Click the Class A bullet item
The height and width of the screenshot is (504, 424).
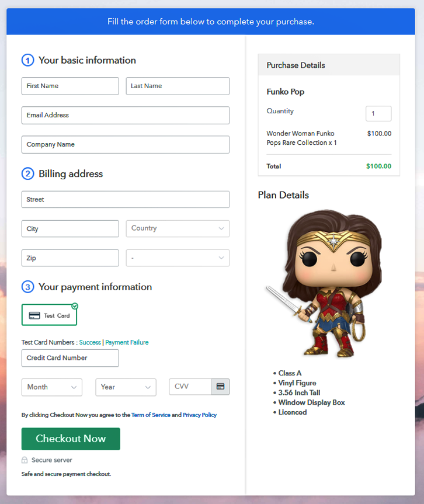click(x=290, y=373)
